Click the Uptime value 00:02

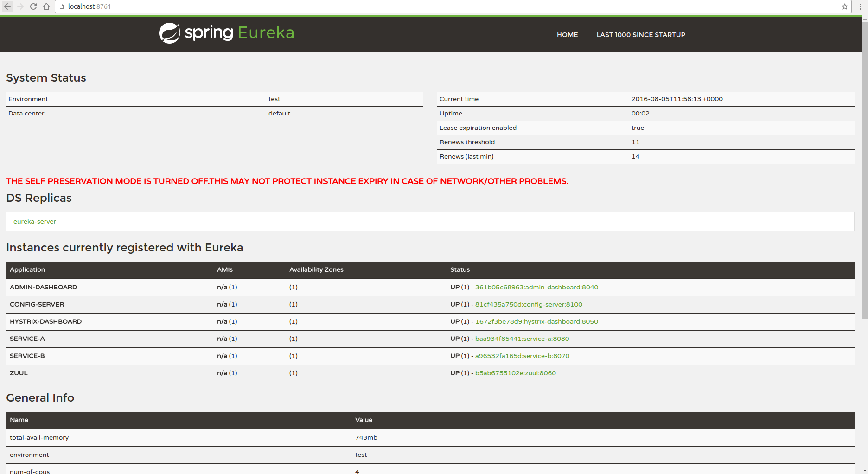pyautogui.click(x=640, y=113)
